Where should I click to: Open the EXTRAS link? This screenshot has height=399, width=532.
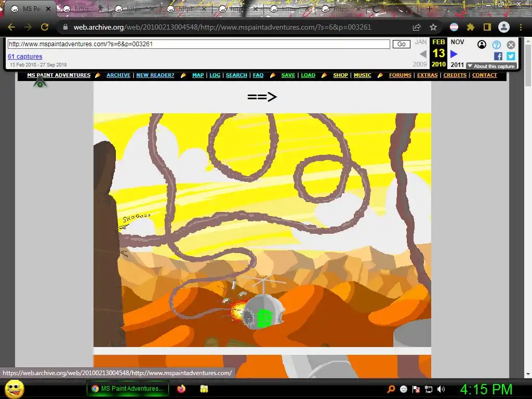tap(427, 75)
